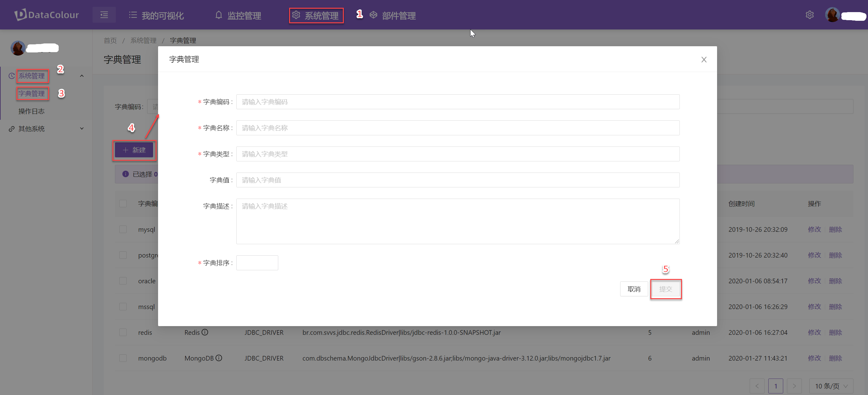Focus the 字典描述 textarea
Viewport: 868px width, 395px height.
[457, 221]
